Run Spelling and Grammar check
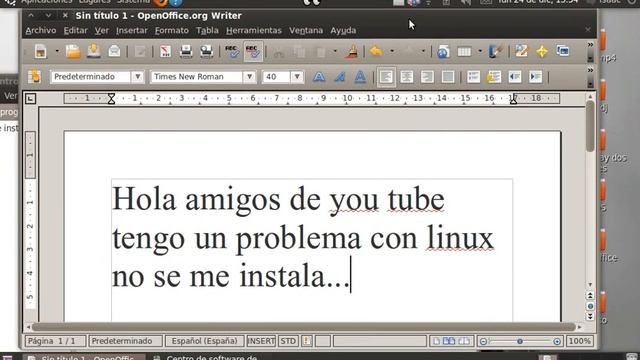 pos(232,52)
